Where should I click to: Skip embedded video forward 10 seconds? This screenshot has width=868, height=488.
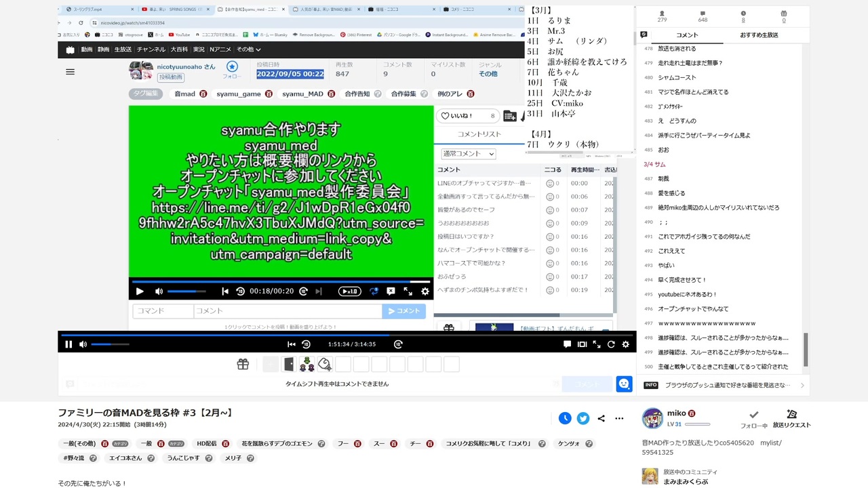(303, 291)
